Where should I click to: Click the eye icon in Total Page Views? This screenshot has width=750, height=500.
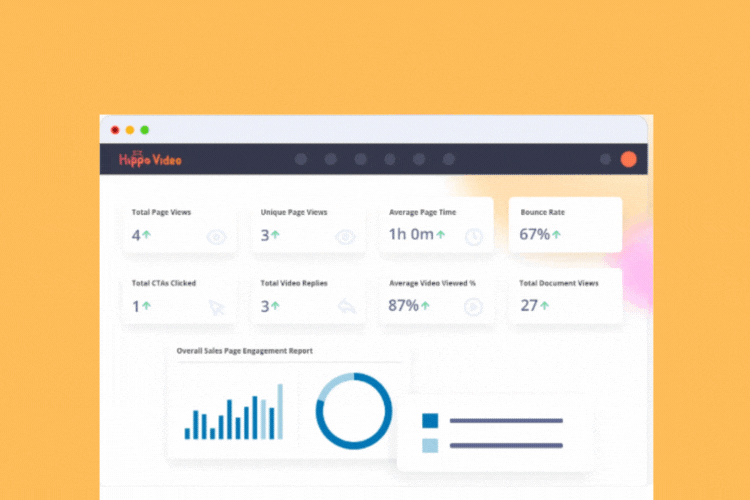(x=216, y=237)
